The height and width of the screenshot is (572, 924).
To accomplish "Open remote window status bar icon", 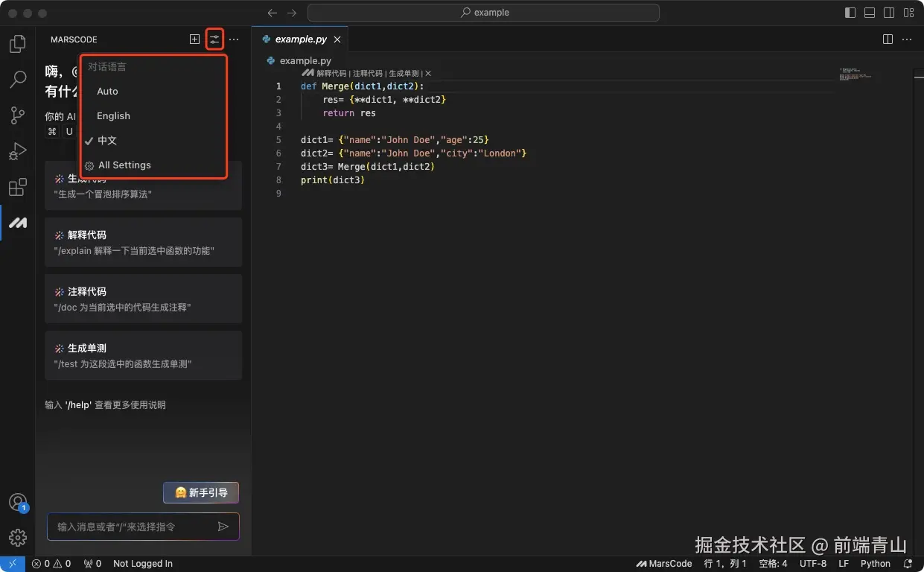I will coord(13,564).
